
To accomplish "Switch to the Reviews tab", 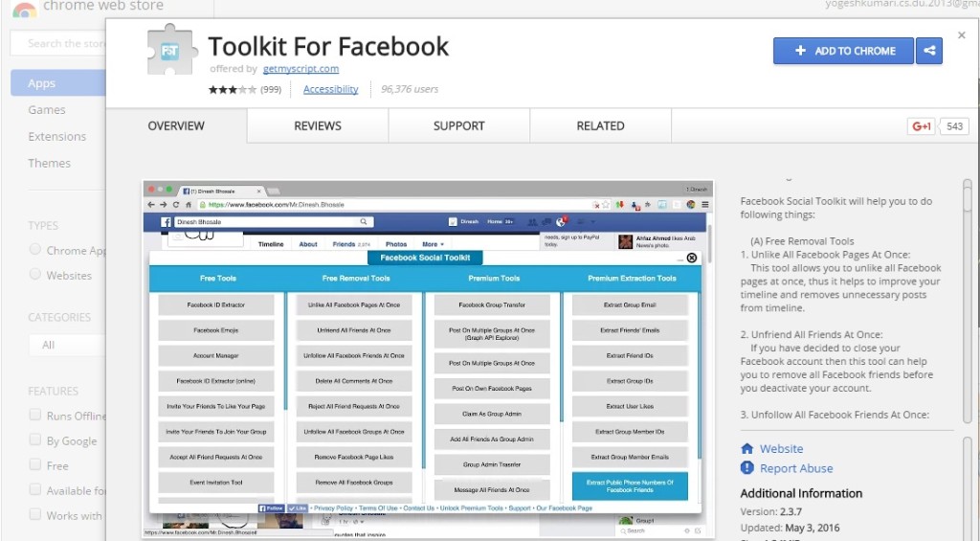I will [x=318, y=125].
